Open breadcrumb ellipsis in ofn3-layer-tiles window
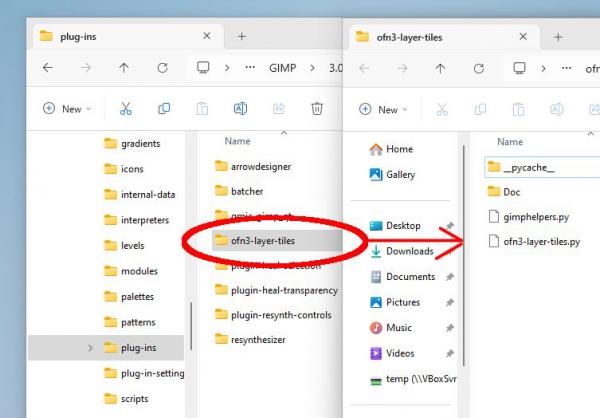Screen dimensions: 600x418 pos(566,68)
